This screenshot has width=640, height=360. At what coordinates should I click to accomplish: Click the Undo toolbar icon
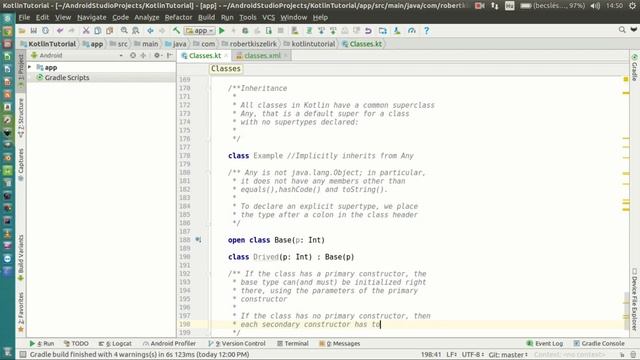point(60,31)
